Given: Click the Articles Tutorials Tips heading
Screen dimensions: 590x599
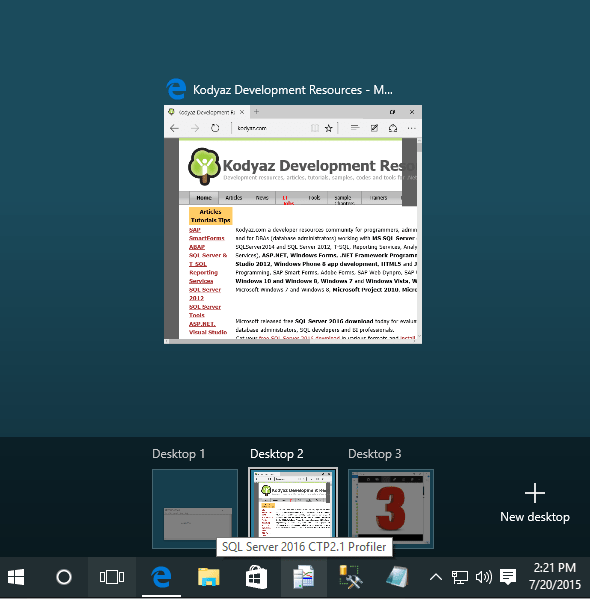Looking at the screenshot, I should click(211, 216).
